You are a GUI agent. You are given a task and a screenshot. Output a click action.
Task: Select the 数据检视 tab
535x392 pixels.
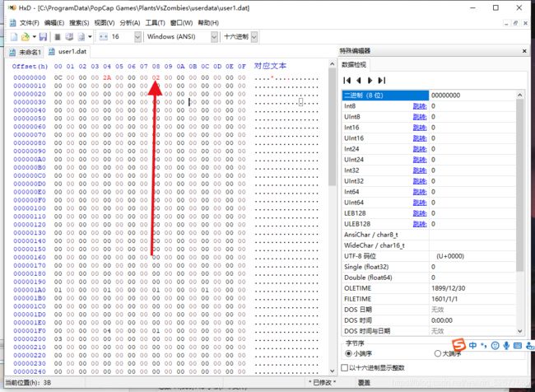353,64
